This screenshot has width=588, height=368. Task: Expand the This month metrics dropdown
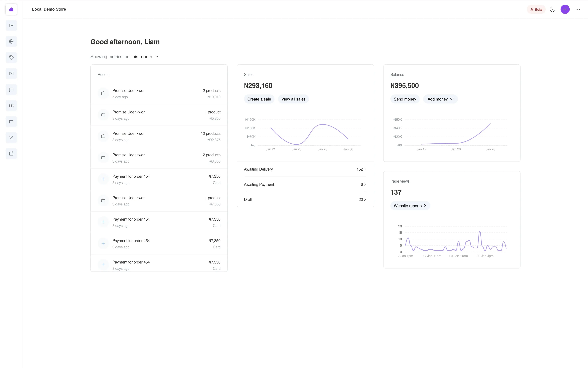[144, 57]
